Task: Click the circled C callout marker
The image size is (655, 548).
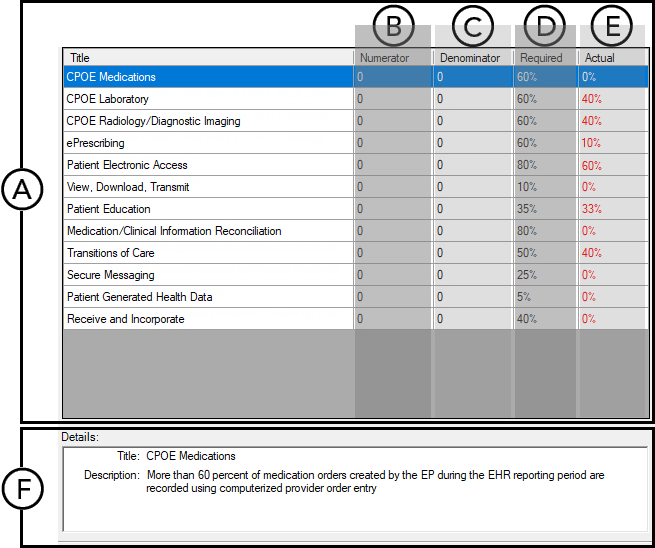Action: click(471, 27)
